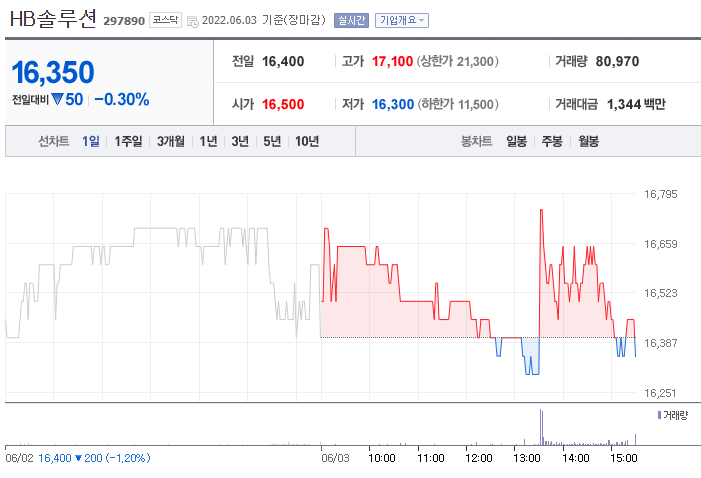Select the 3개월 line chart tab
701x478 pixels.
coord(171,141)
